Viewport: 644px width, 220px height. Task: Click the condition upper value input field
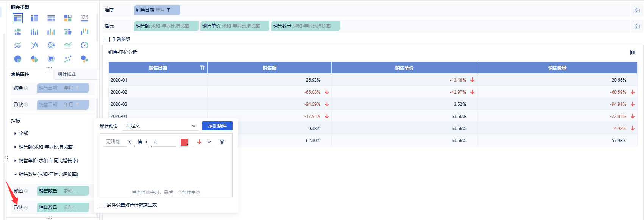point(164,143)
